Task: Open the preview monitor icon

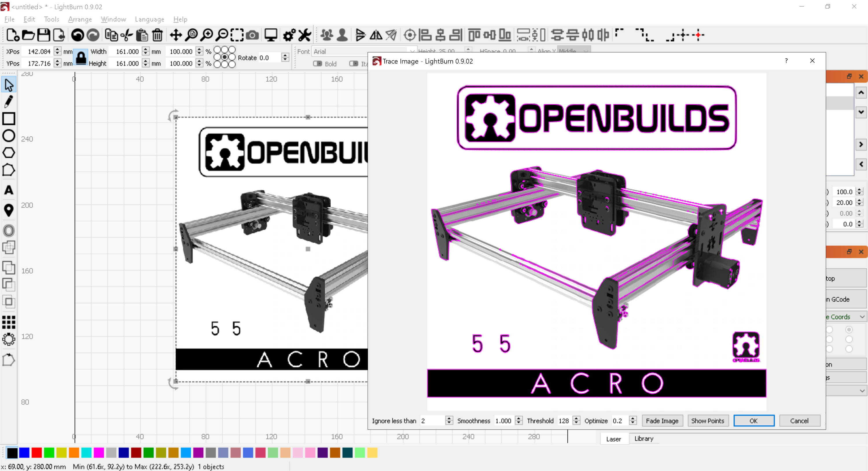Action: point(271,35)
